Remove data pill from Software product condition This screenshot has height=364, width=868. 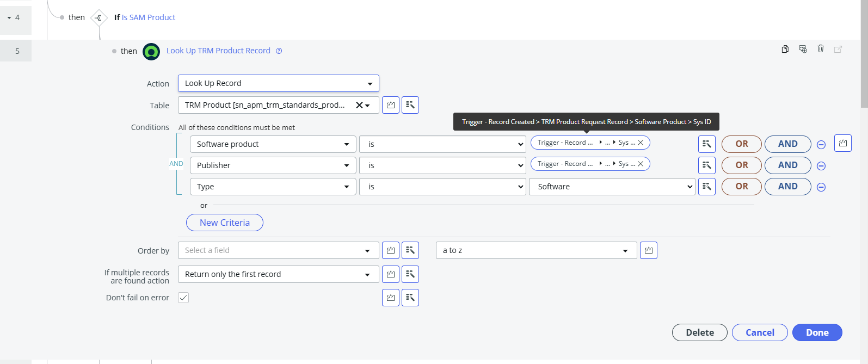point(641,143)
